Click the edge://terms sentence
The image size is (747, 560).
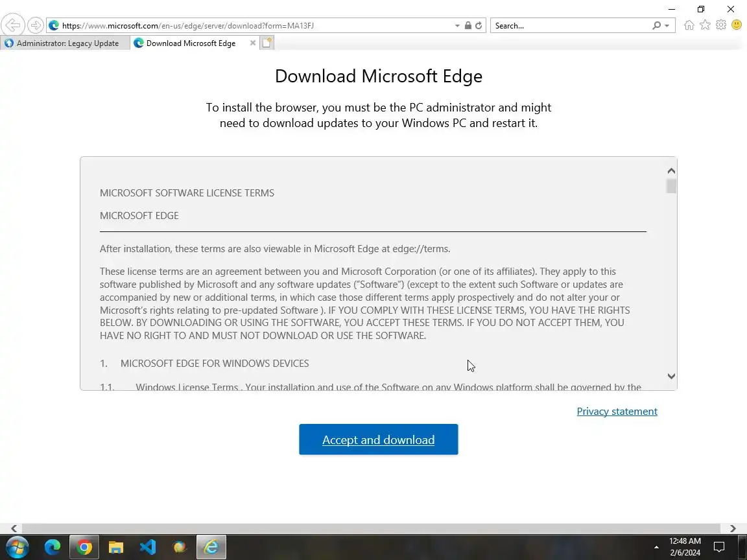[x=275, y=249]
